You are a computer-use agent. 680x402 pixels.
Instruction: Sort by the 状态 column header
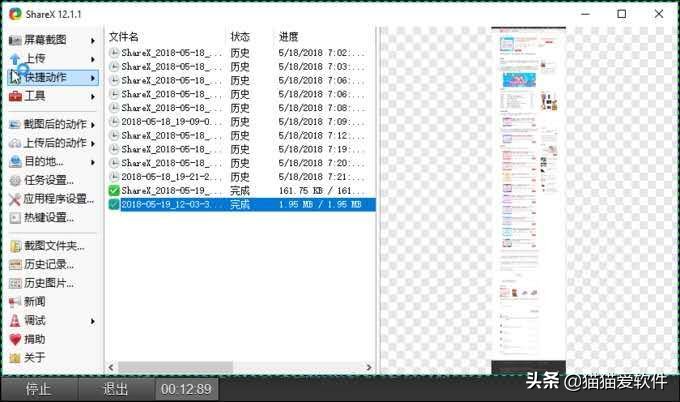(240, 37)
